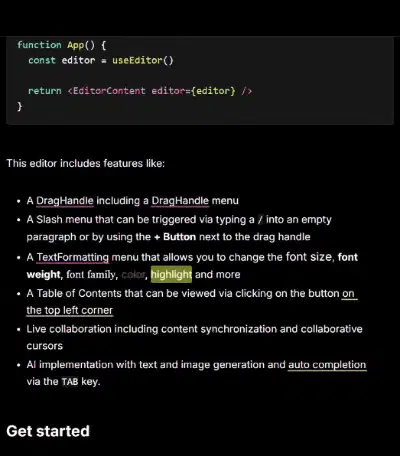Click the 'useEditor()' call in the code block
This screenshot has height=456, width=400.
(143, 60)
